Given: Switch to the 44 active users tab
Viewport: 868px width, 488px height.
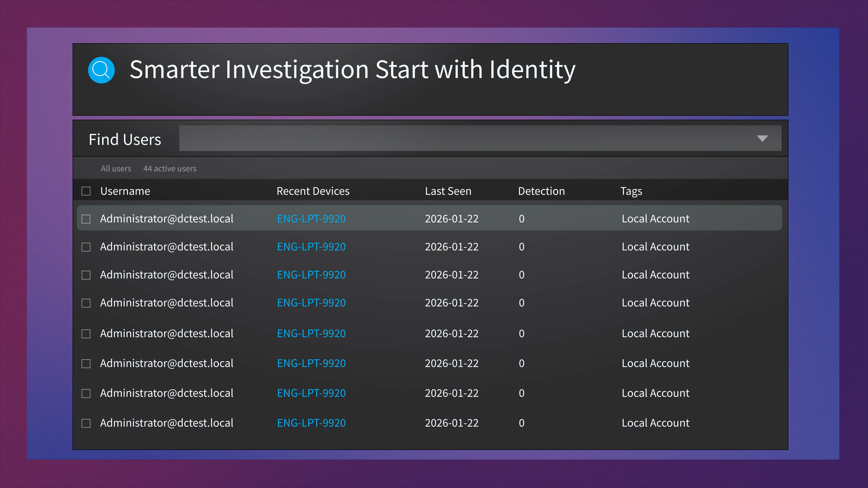Looking at the screenshot, I should coord(170,168).
